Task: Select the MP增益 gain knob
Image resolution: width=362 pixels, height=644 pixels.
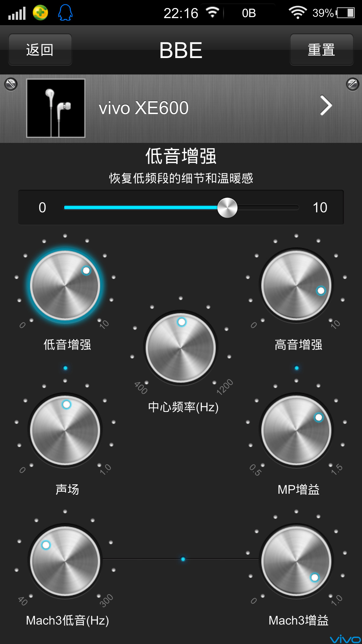Action: click(296, 430)
